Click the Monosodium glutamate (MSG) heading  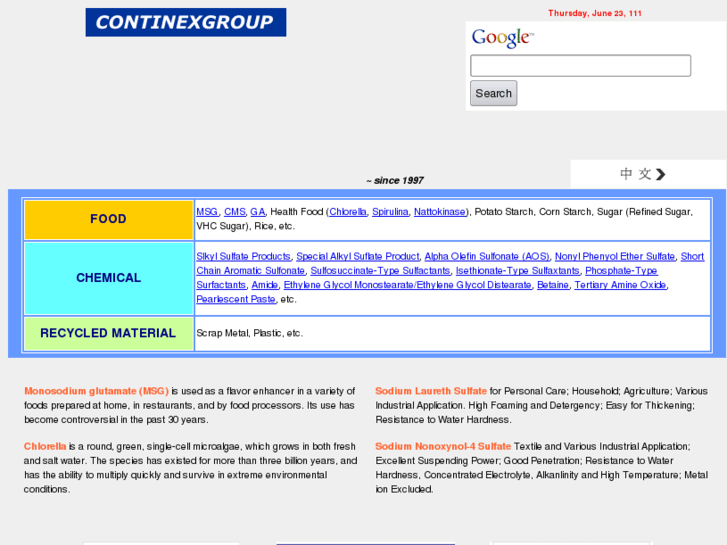coord(96,391)
